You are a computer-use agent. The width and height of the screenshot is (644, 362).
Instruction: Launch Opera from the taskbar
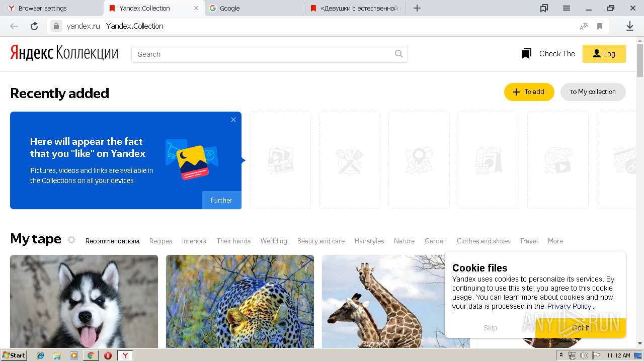point(108,355)
